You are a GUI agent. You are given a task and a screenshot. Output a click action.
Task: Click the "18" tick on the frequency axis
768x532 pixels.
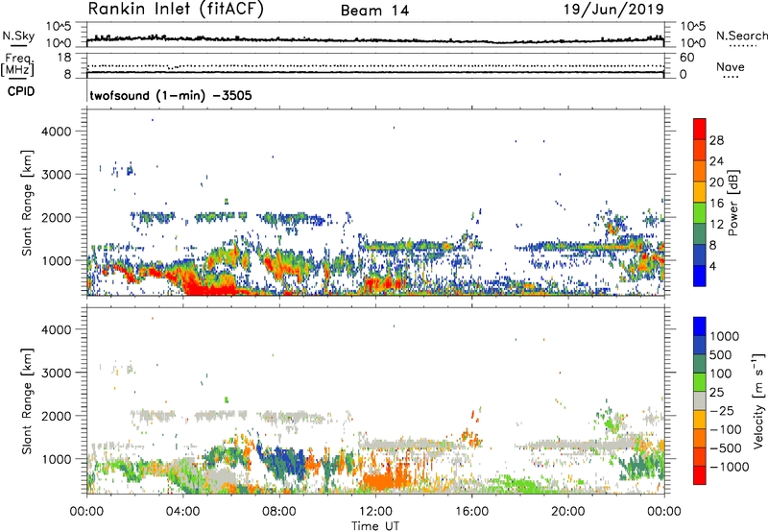click(64, 58)
